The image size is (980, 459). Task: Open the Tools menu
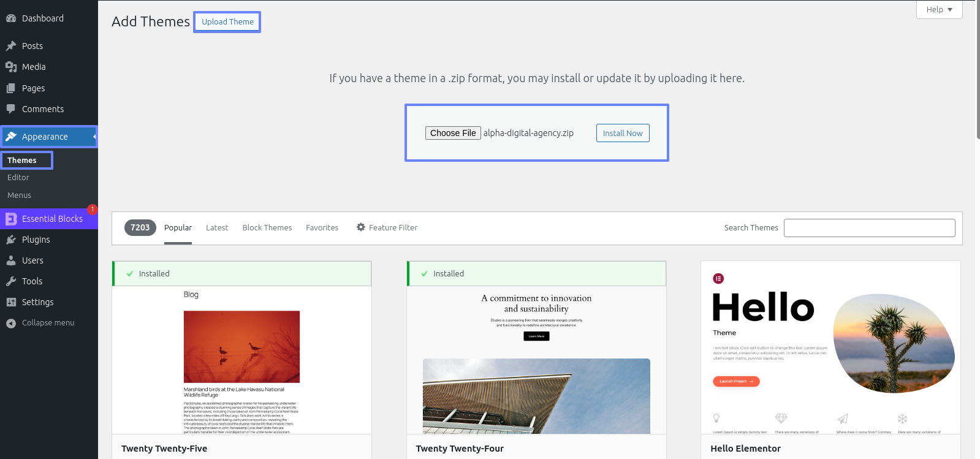(49, 281)
